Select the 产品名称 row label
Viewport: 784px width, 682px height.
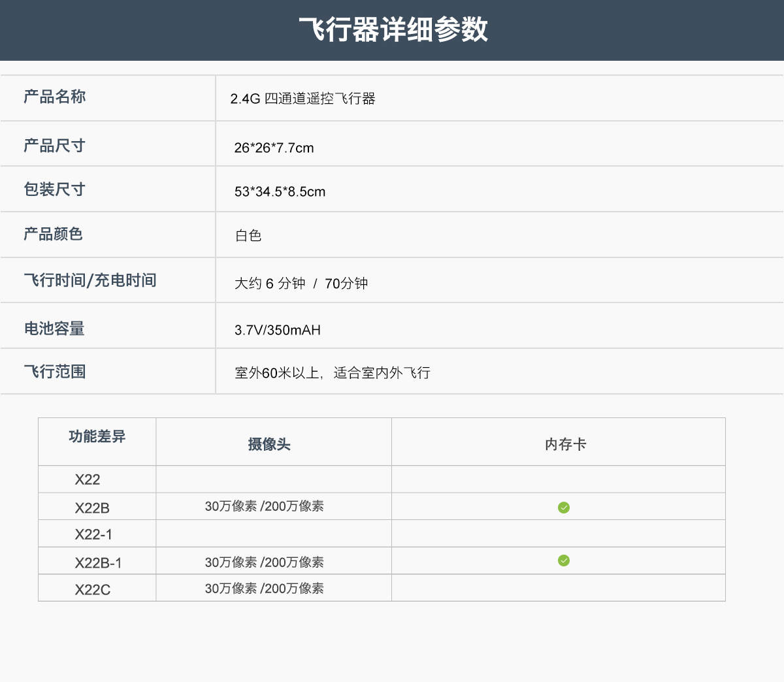55,97
